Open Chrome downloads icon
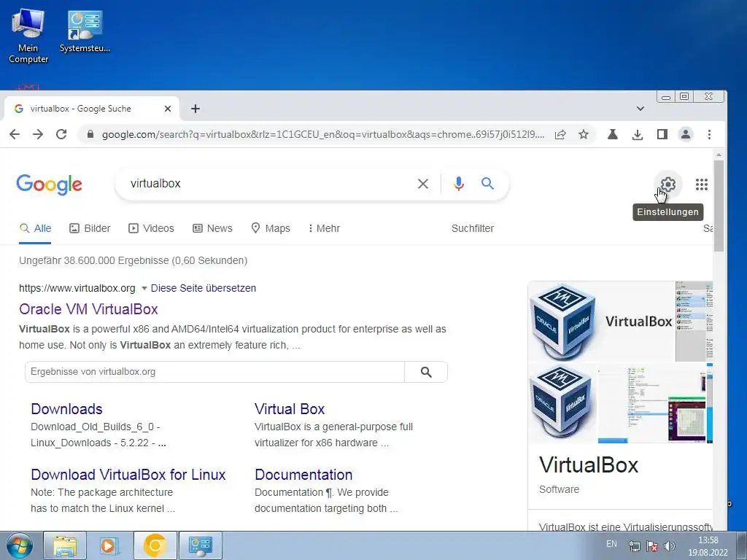The height and width of the screenshot is (560, 747). [638, 135]
